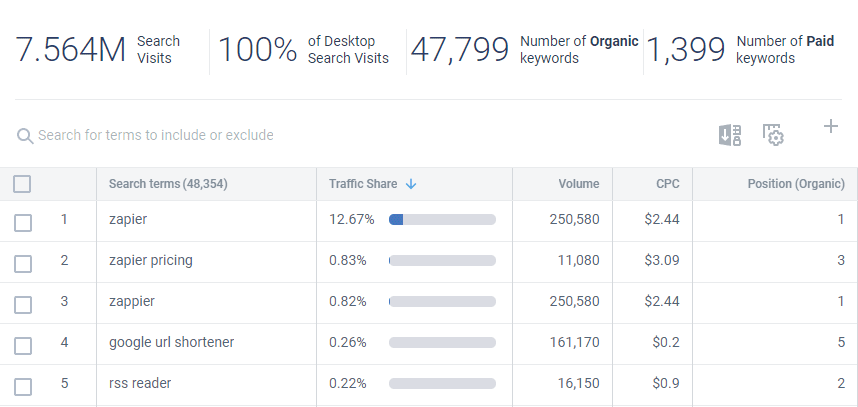Click the 0.82% traffic share value

[x=347, y=301]
